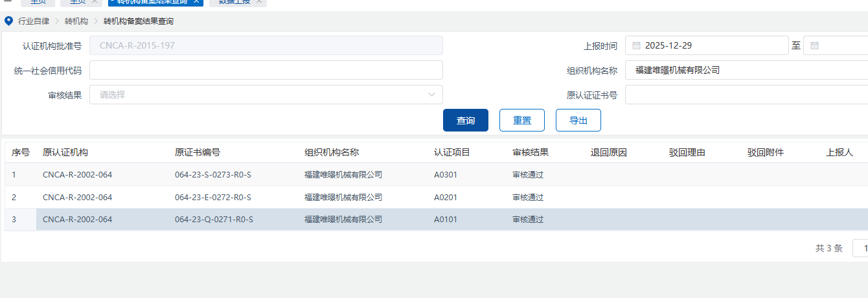The width and height of the screenshot is (868, 298).
Task: Click the 重置 reset button
Action: [x=522, y=120]
